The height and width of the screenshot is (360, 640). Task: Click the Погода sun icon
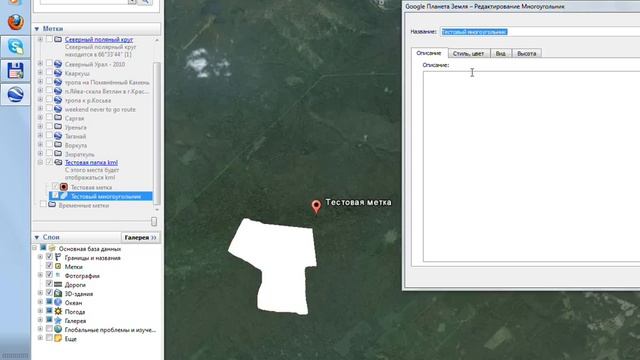pos(58,311)
